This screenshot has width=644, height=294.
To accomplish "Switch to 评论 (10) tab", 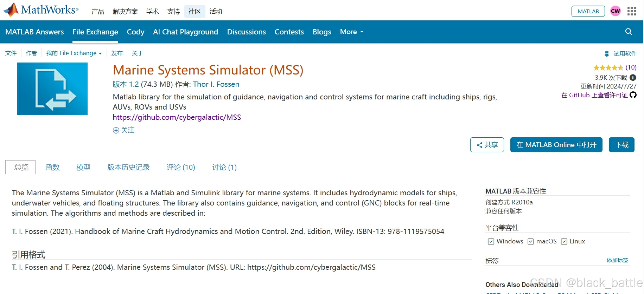I will tap(181, 167).
